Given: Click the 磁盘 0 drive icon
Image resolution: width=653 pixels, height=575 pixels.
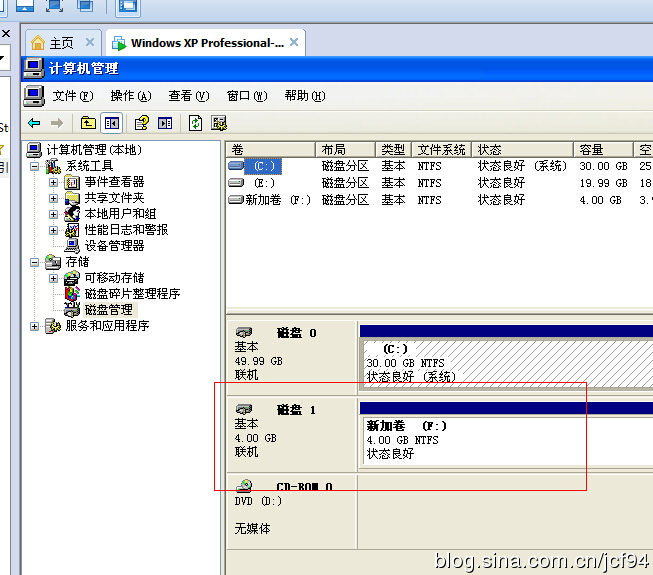Looking at the screenshot, I should pos(244,333).
